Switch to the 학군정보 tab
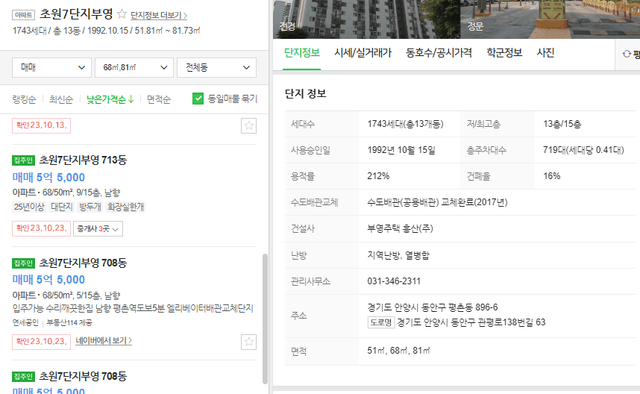The width and height of the screenshot is (640, 394). coord(504,53)
